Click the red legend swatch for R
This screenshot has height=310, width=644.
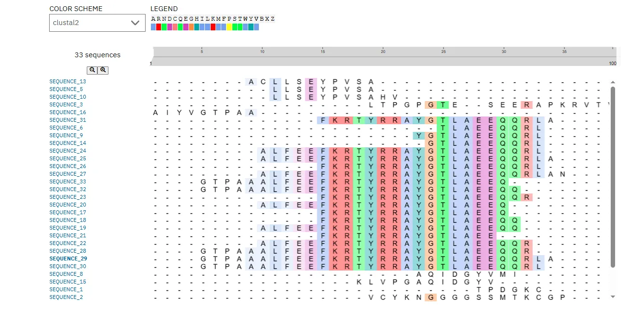coord(159,27)
